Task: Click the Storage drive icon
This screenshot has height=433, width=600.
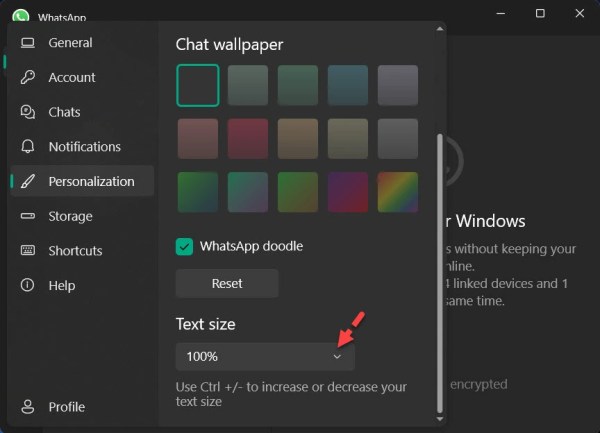Action: point(28,216)
